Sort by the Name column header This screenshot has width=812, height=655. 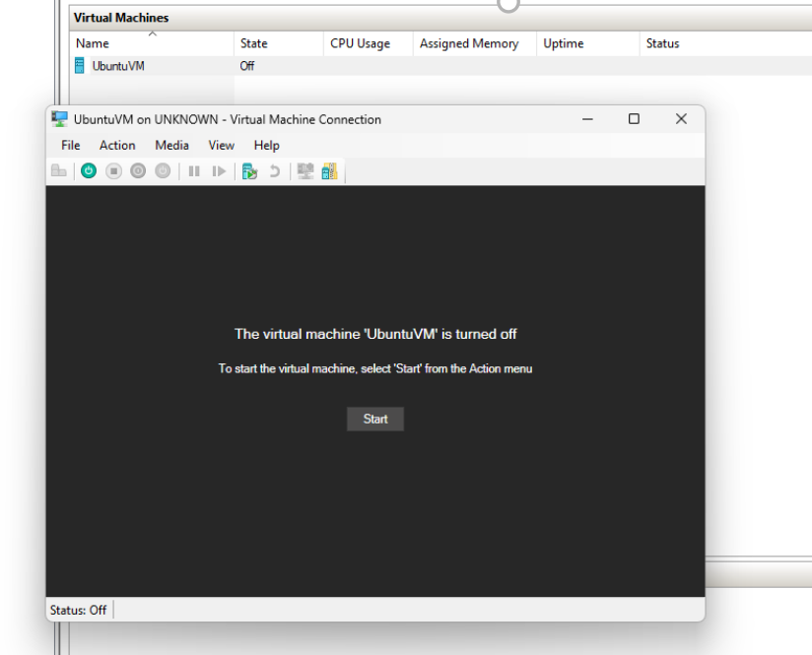pyautogui.click(x=92, y=43)
